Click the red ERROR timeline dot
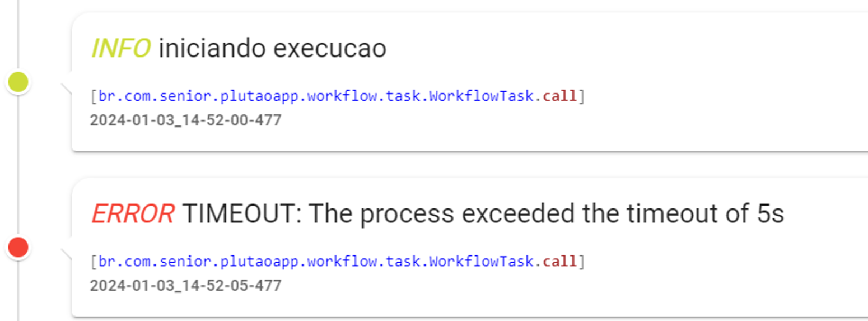 tap(18, 247)
